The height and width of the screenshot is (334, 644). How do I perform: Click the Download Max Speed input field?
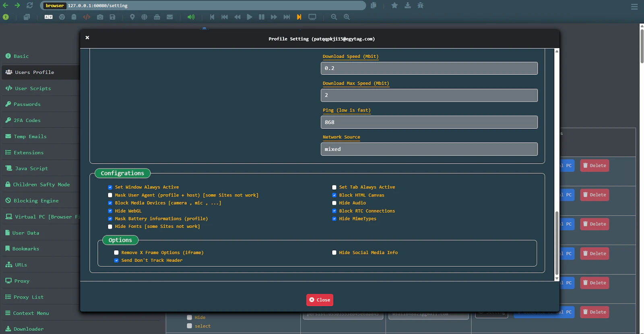[x=429, y=95]
